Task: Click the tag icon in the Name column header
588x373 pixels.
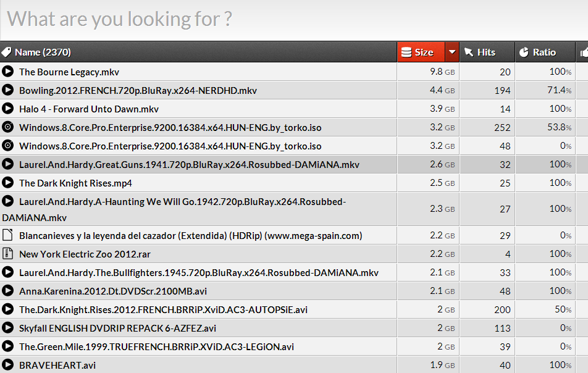Action: coord(6,52)
